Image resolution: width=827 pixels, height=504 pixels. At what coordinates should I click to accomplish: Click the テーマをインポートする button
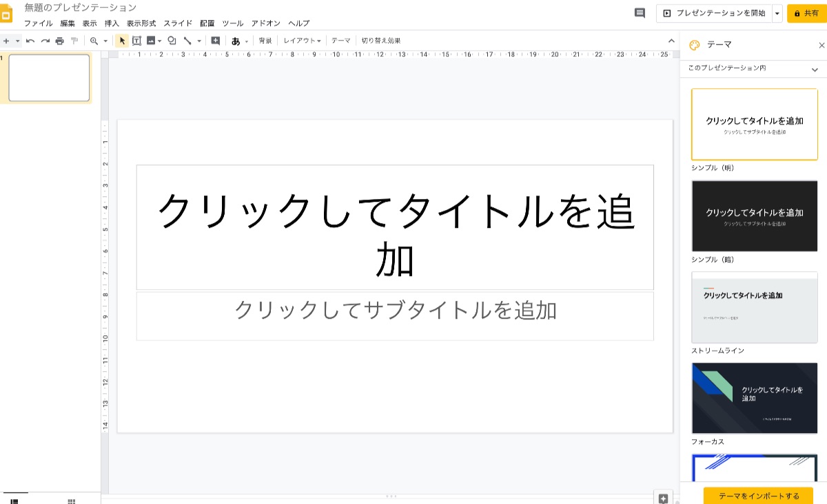(758, 496)
